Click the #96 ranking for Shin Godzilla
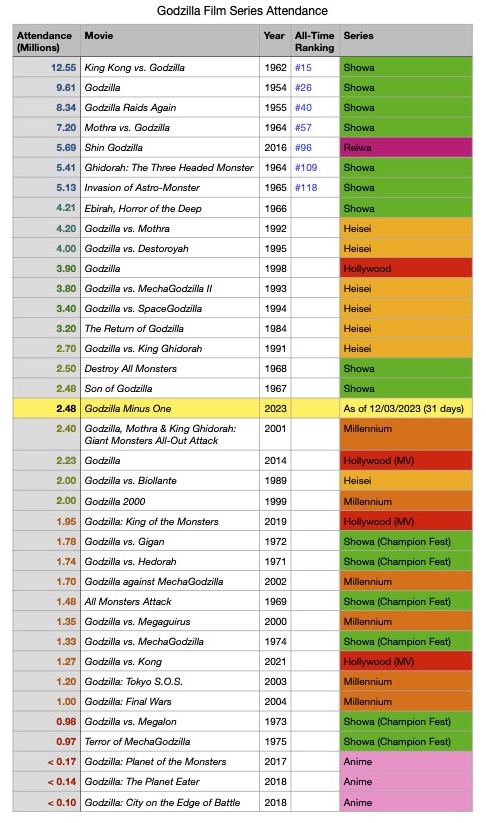486x823 pixels. [303, 147]
